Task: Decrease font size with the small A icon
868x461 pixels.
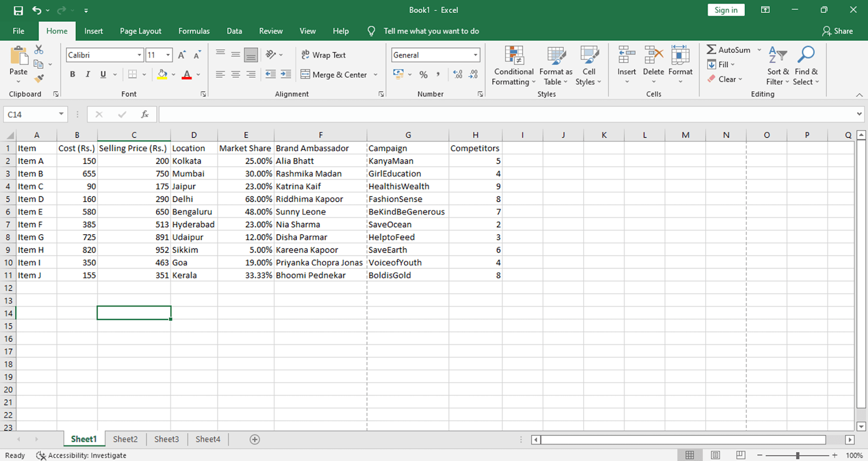Action: (197, 55)
